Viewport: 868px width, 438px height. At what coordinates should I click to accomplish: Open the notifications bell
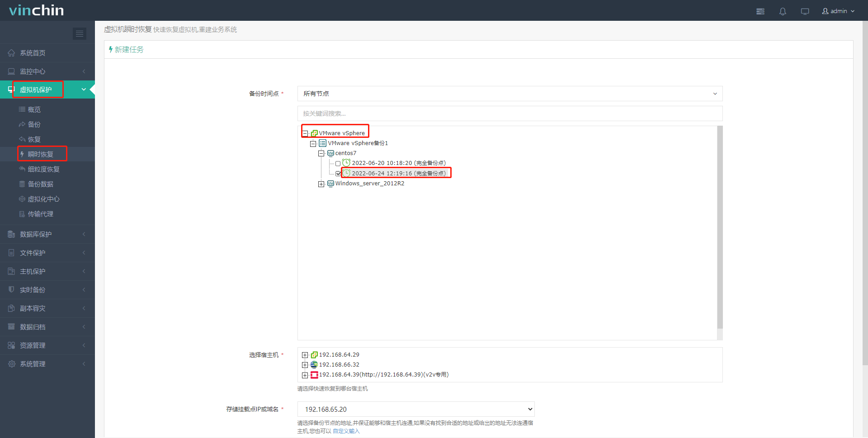(x=783, y=11)
